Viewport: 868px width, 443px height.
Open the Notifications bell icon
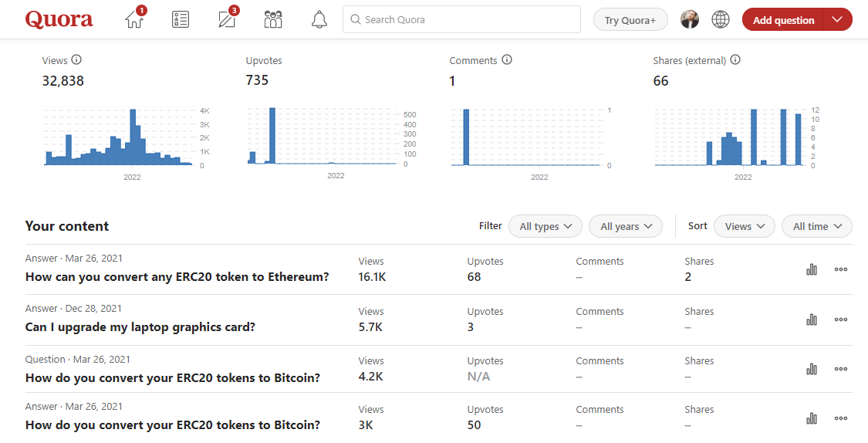[319, 20]
